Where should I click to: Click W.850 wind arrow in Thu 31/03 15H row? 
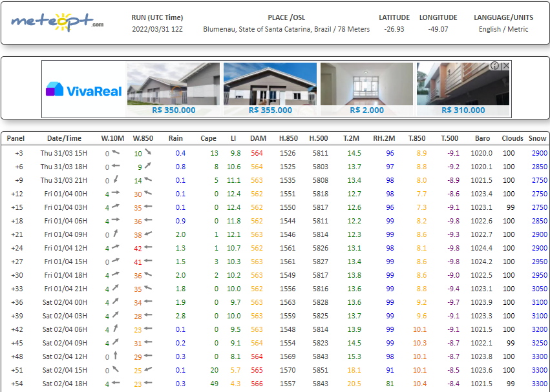coord(148,152)
